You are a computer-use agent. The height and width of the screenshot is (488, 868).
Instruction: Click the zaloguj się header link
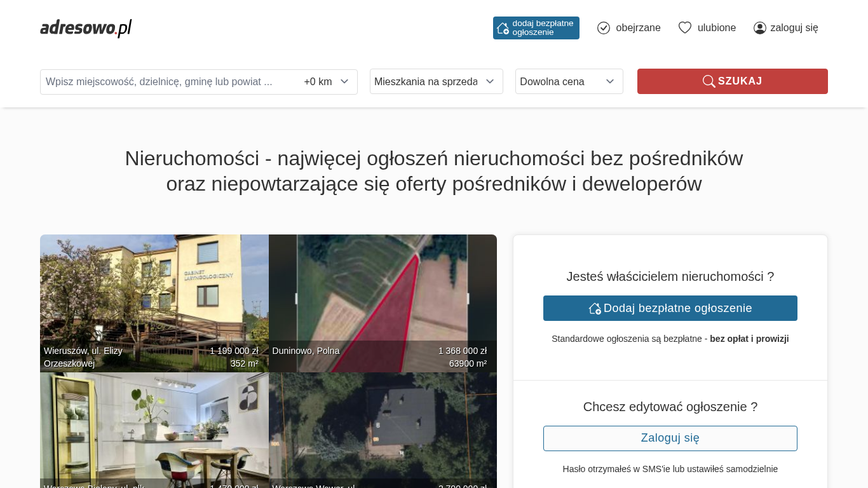pyautogui.click(x=794, y=28)
